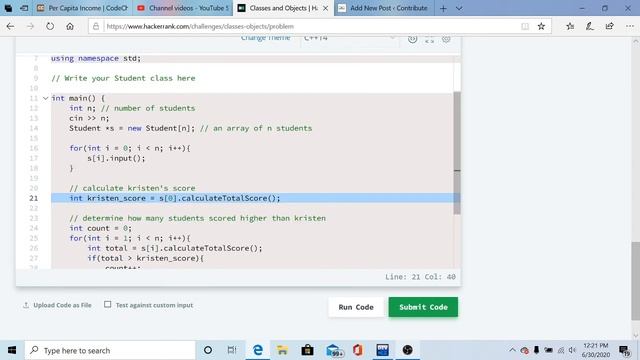Show tabs you've set aside icon

[8, 8]
